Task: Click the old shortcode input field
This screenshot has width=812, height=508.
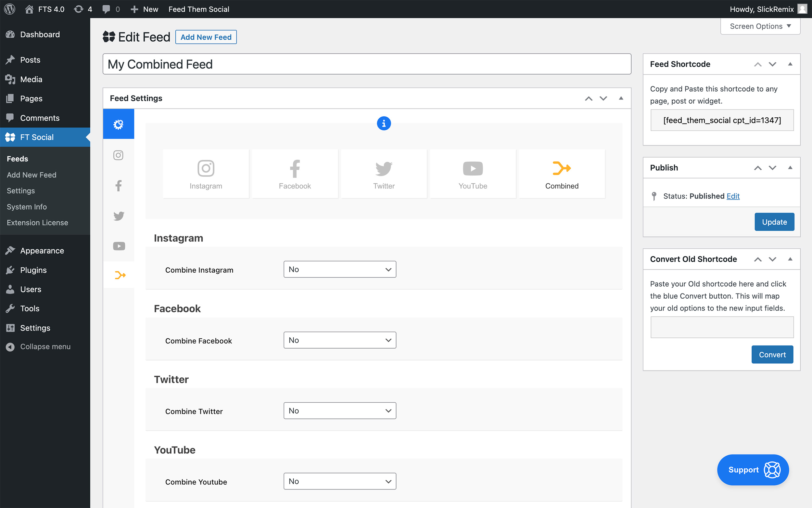Action: (722, 327)
